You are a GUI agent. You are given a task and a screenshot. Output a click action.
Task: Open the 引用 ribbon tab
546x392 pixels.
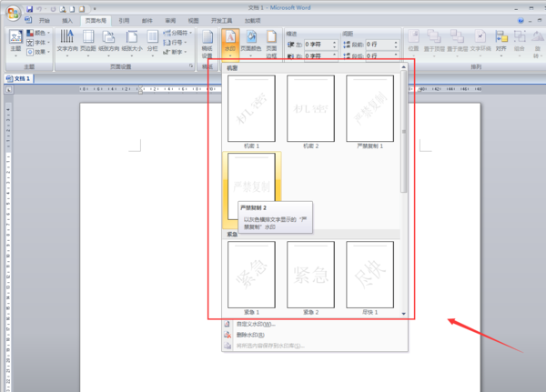(x=124, y=21)
